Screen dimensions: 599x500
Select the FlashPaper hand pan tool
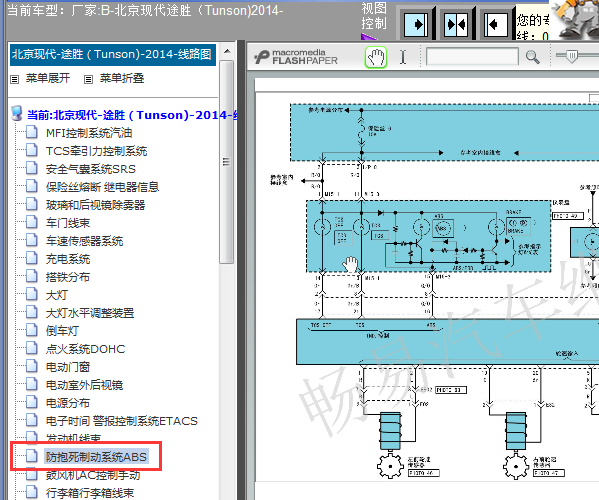[x=376, y=57]
